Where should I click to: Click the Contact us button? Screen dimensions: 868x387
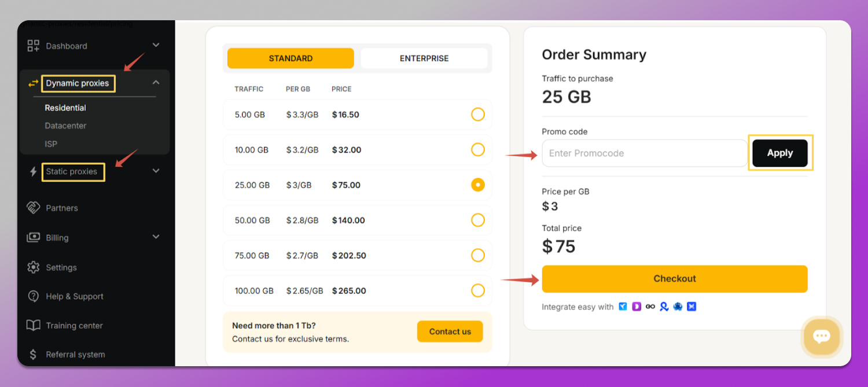pyautogui.click(x=450, y=331)
